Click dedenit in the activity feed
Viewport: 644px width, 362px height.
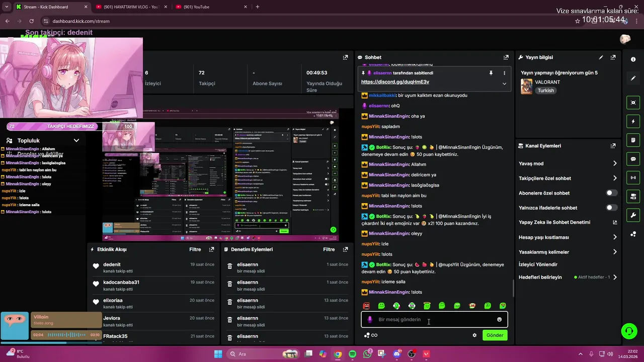point(112,264)
